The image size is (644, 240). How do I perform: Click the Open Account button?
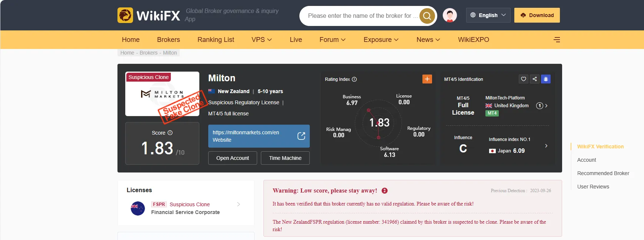point(233,158)
